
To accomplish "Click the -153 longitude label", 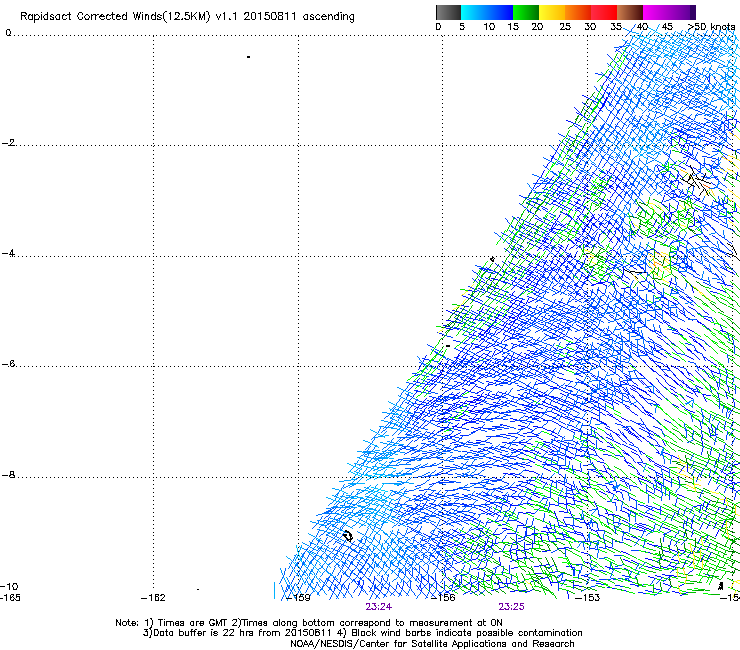I will click(x=588, y=598).
